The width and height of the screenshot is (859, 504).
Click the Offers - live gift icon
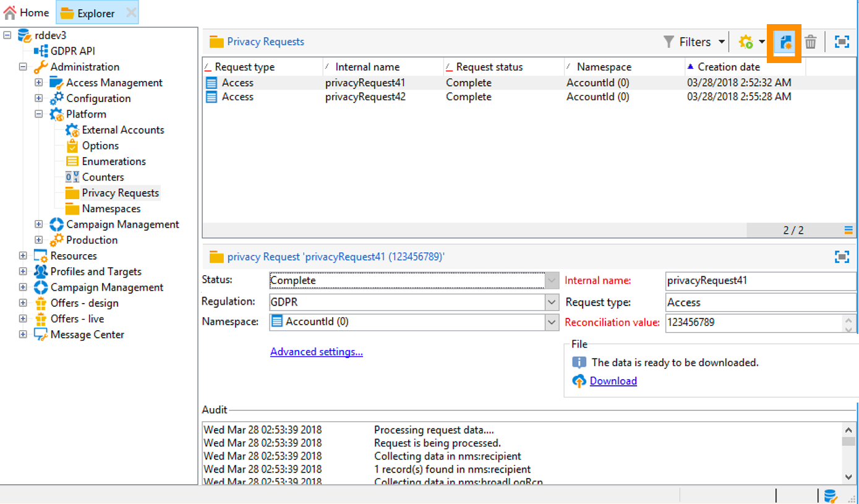point(41,319)
